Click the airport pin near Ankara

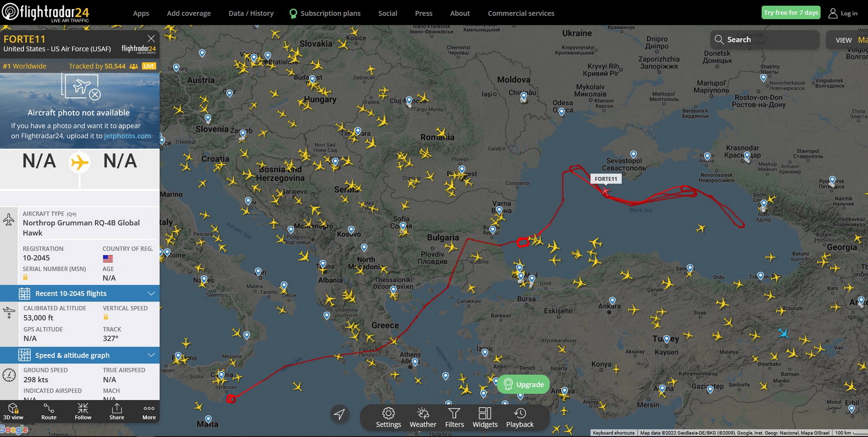[612, 301]
